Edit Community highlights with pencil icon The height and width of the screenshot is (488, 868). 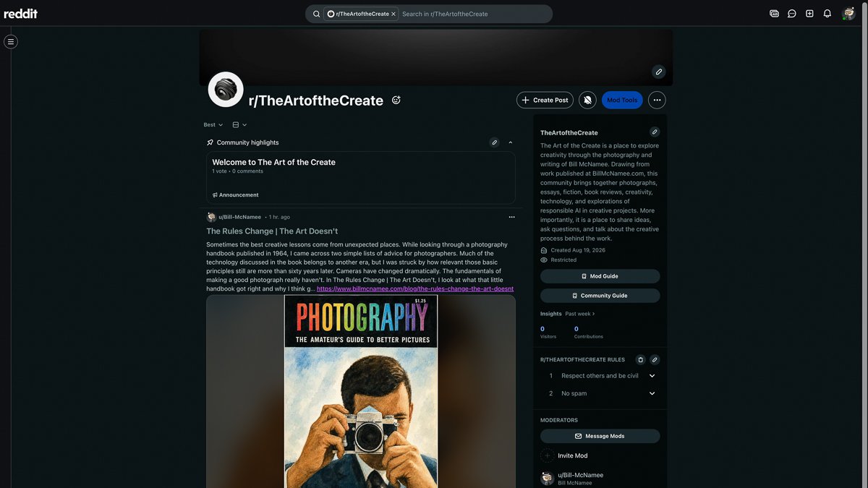(494, 142)
